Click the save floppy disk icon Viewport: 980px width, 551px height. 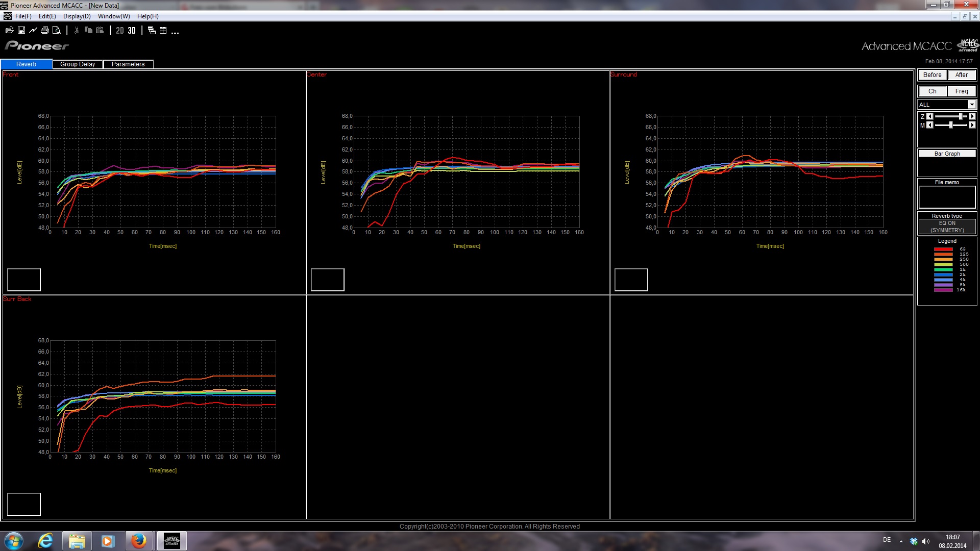point(21,31)
